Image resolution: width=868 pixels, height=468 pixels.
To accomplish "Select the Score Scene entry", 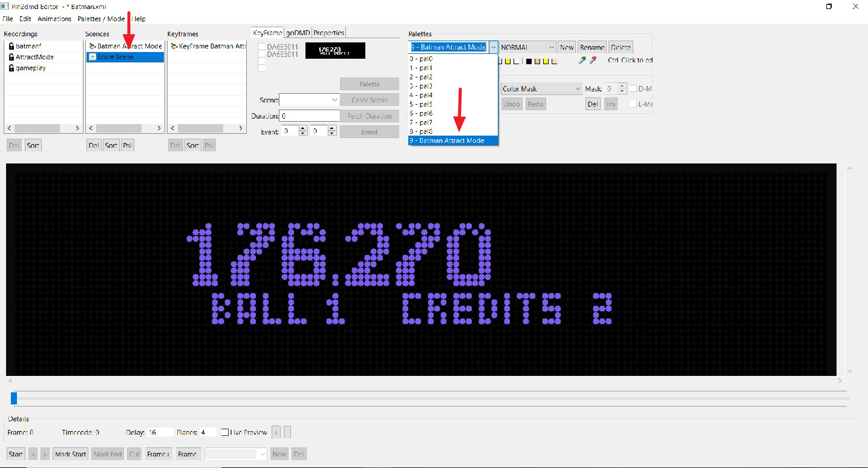I will [x=125, y=57].
